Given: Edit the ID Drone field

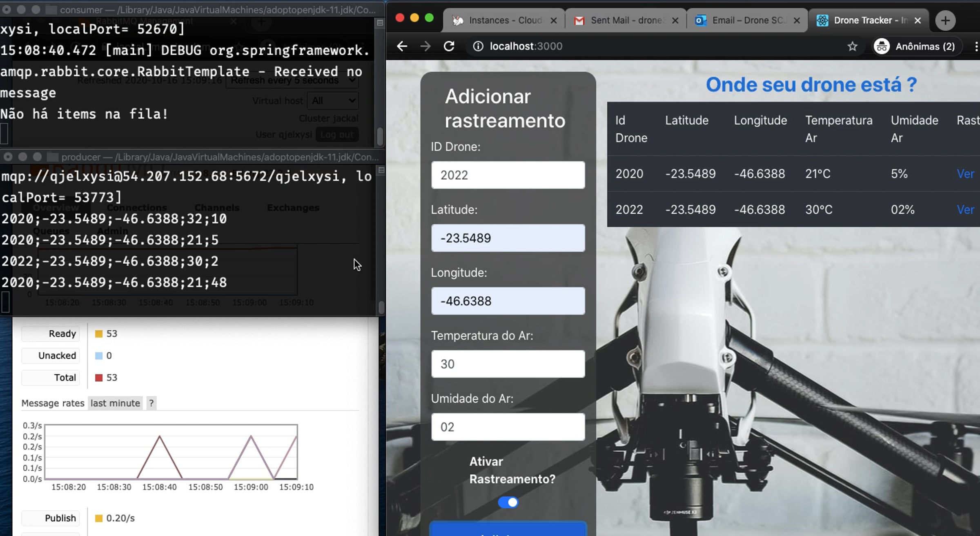Looking at the screenshot, I should pos(508,175).
